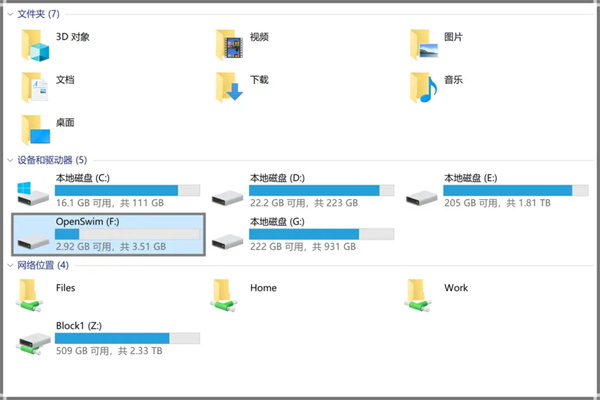Click the Block1 (Z:) usage bar
600x400 pixels.
tap(127, 338)
